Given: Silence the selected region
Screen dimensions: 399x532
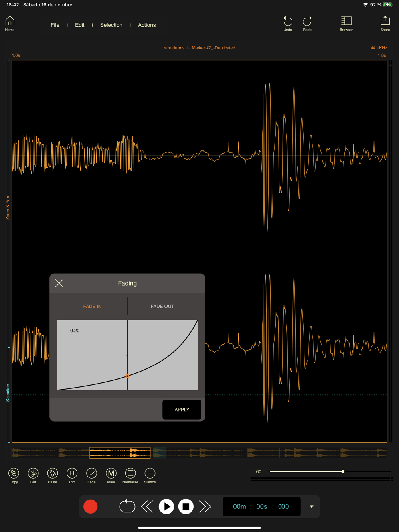Looking at the screenshot, I should (150, 476).
